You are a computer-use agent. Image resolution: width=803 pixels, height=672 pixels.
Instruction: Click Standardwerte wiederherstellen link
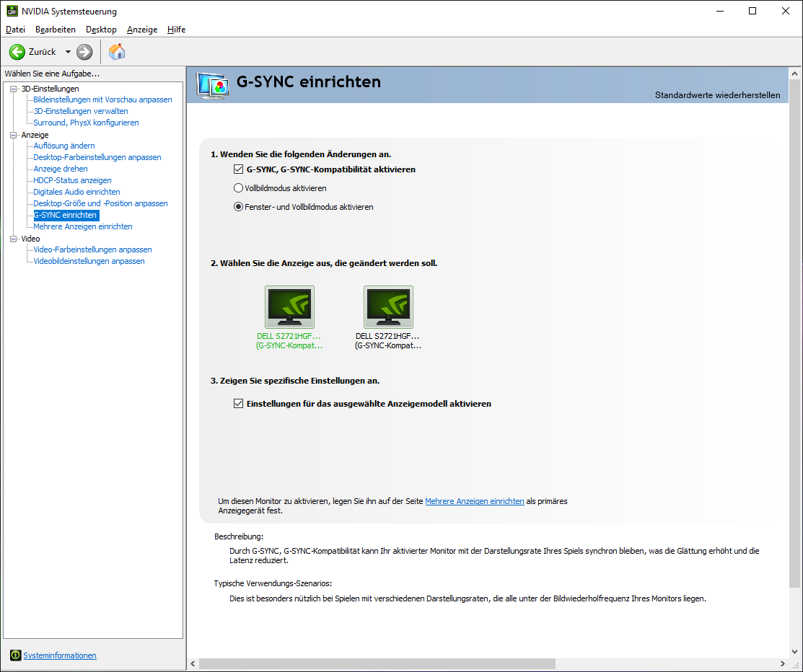[717, 95]
